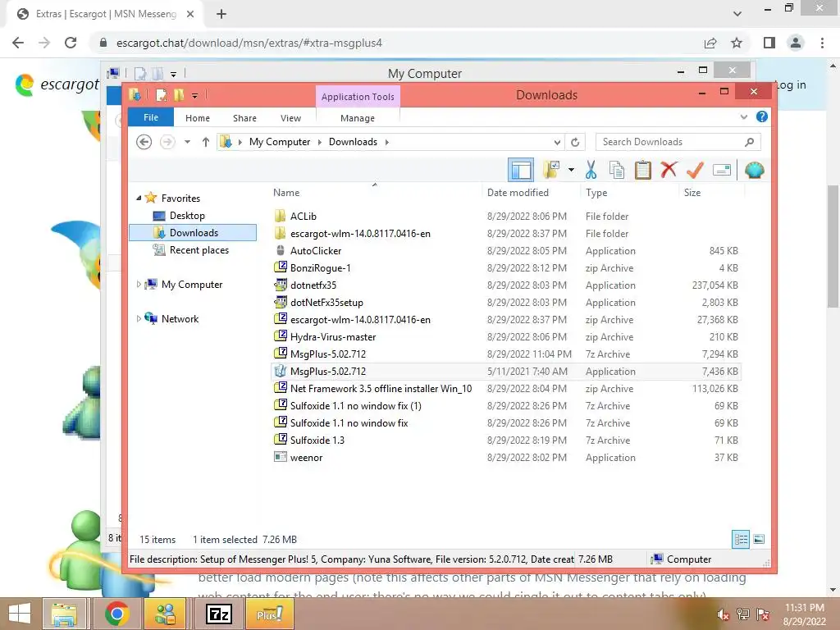Screen dimensions: 840x630
Task: Click the Paste clipboard icon
Action: (643, 171)
